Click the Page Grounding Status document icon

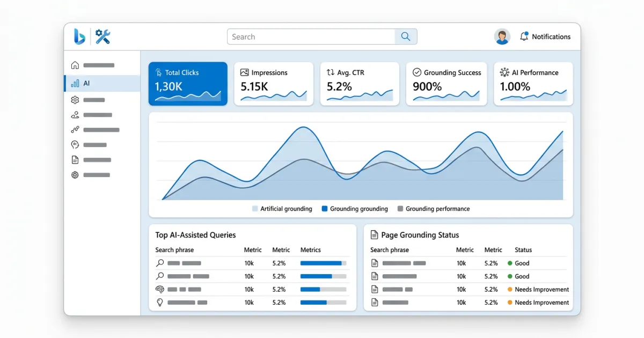(375, 235)
